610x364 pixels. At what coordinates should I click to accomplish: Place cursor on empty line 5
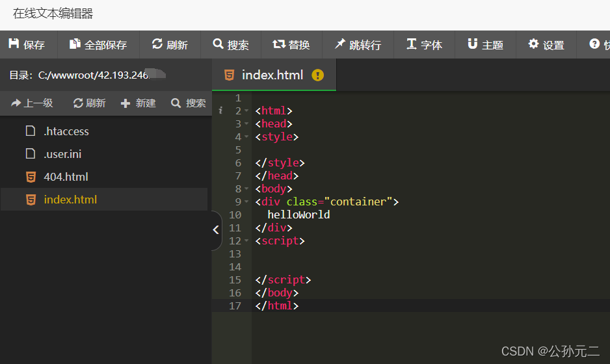click(x=431, y=149)
